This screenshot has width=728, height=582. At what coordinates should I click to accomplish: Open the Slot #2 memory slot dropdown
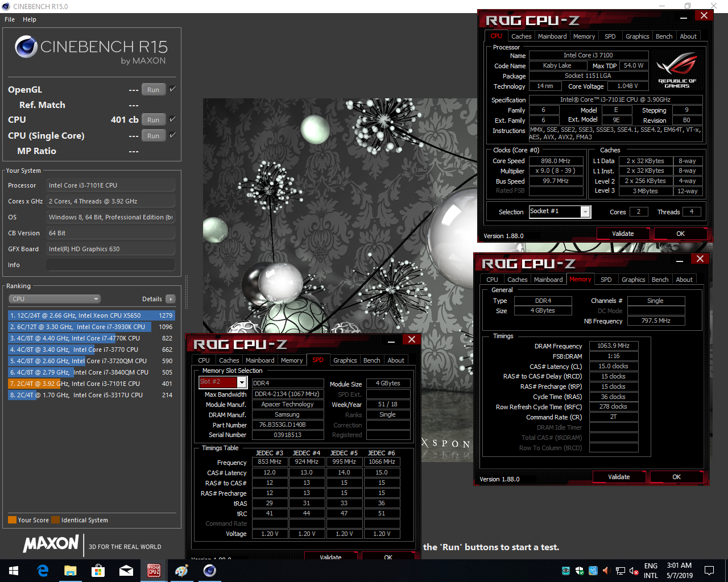pos(222,382)
